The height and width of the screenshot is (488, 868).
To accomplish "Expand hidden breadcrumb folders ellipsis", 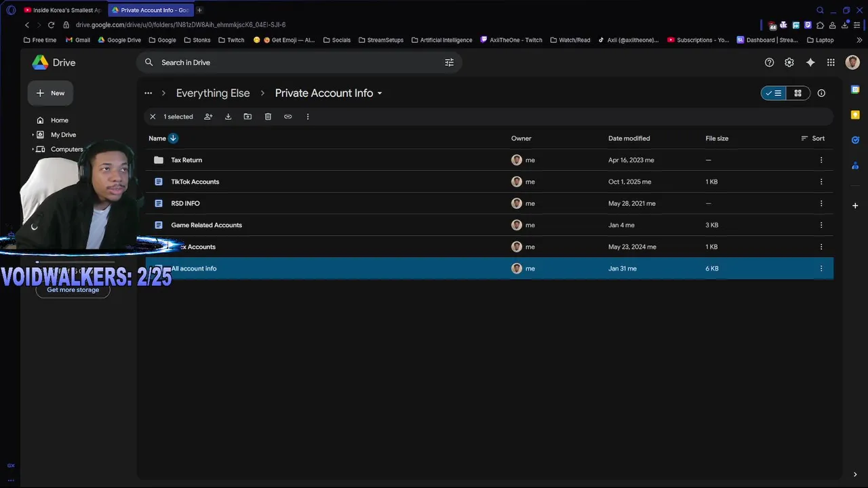I will (x=148, y=93).
